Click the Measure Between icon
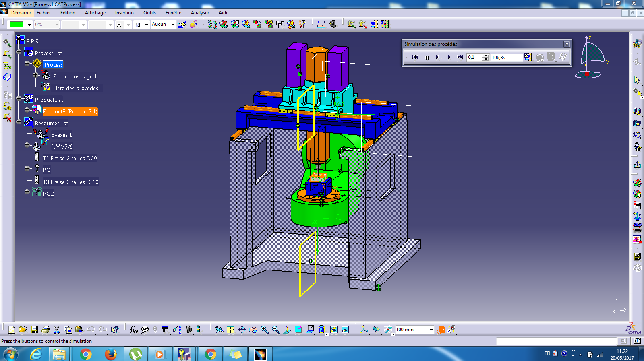The image size is (644, 361). pos(321,24)
